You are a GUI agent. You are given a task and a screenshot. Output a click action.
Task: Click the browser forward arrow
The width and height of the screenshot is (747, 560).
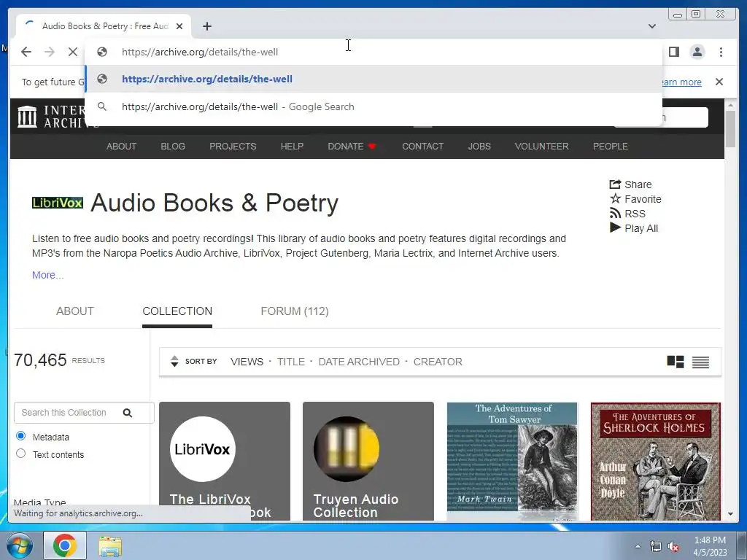[50, 52]
